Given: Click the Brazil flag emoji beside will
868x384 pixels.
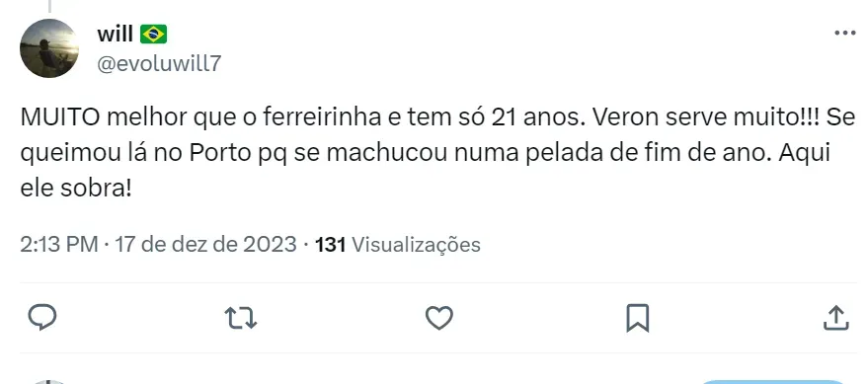Looking at the screenshot, I should point(153,35).
